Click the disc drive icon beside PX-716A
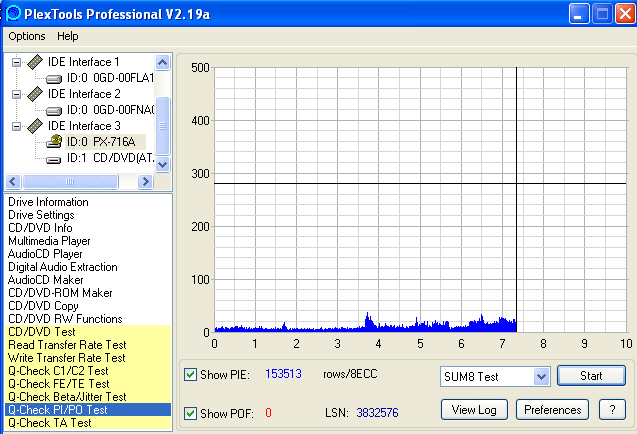The image size is (637, 434). [54, 141]
